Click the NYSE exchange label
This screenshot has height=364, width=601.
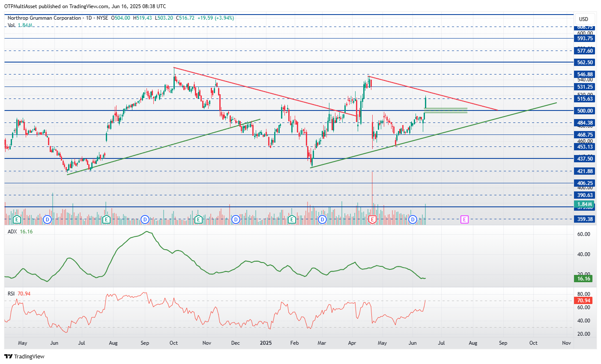[102, 18]
